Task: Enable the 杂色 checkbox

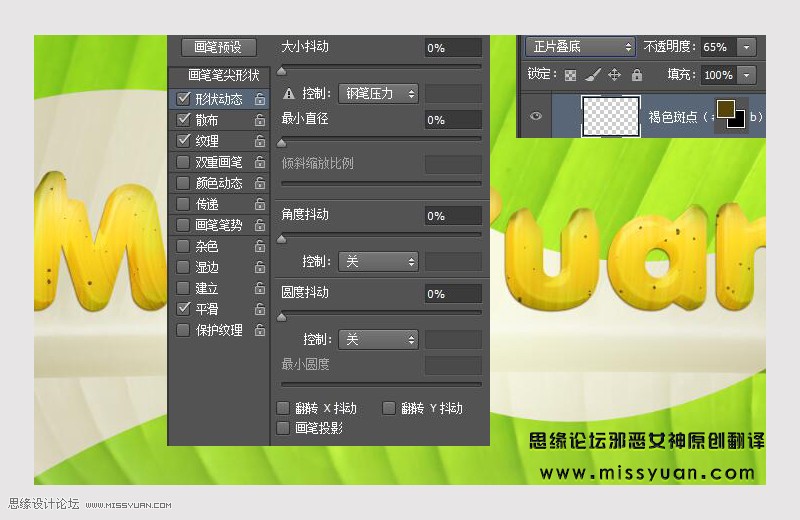Action: point(183,246)
